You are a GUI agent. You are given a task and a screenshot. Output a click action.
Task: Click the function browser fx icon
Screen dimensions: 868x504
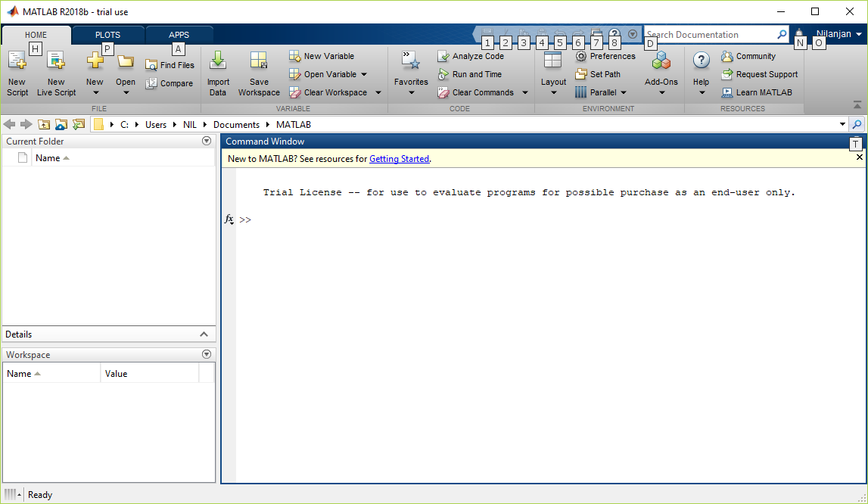[229, 219]
